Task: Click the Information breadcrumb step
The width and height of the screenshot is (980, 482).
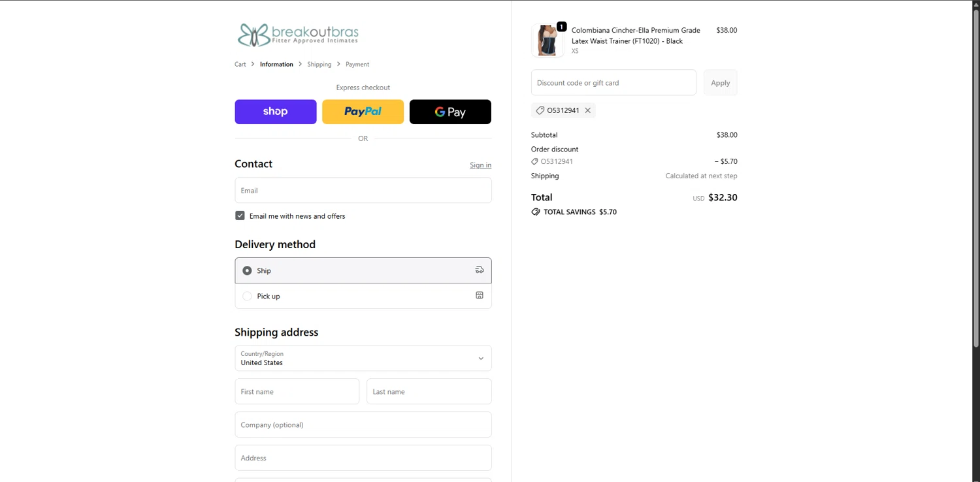Action: [x=276, y=64]
